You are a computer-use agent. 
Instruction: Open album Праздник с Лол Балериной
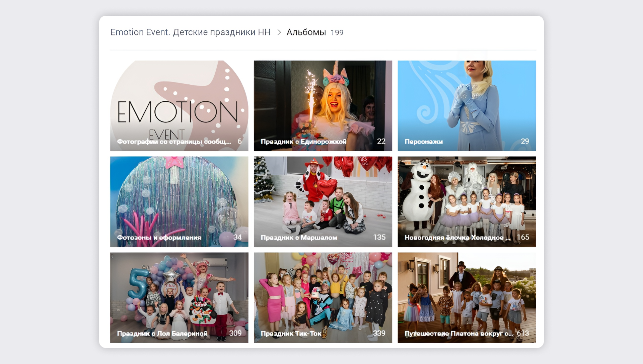tap(179, 298)
